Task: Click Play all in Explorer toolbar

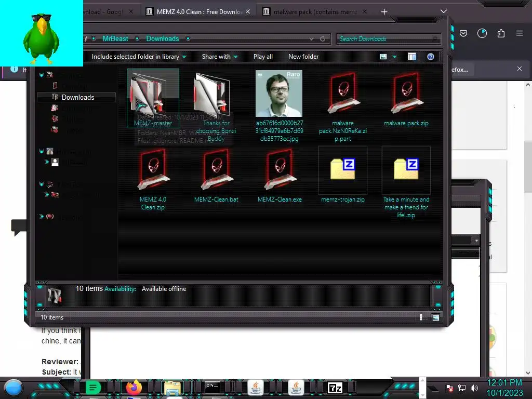Action: tap(263, 57)
